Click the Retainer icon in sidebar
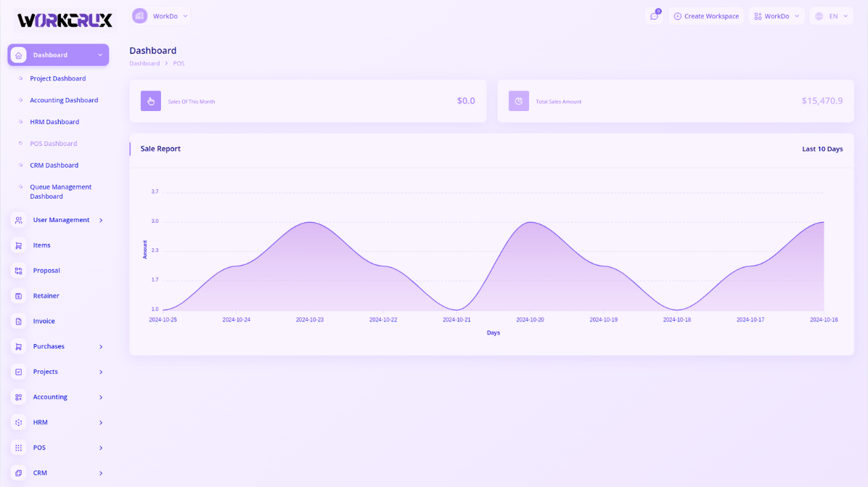868x487 pixels. point(18,296)
